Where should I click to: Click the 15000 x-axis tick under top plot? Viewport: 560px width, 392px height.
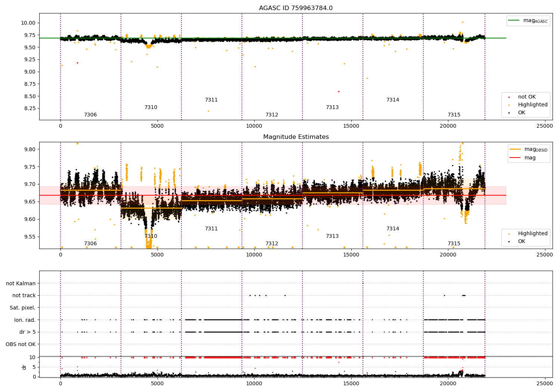351,126
